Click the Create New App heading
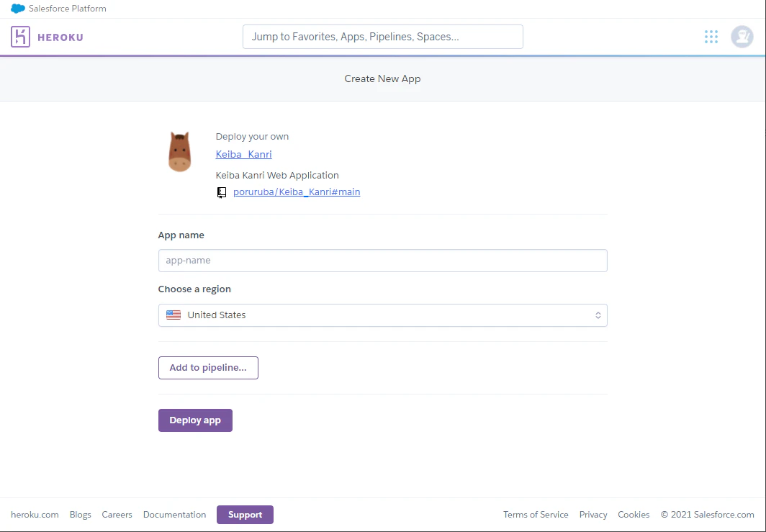This screenshot has height=532, width=766. click(382, 78)
